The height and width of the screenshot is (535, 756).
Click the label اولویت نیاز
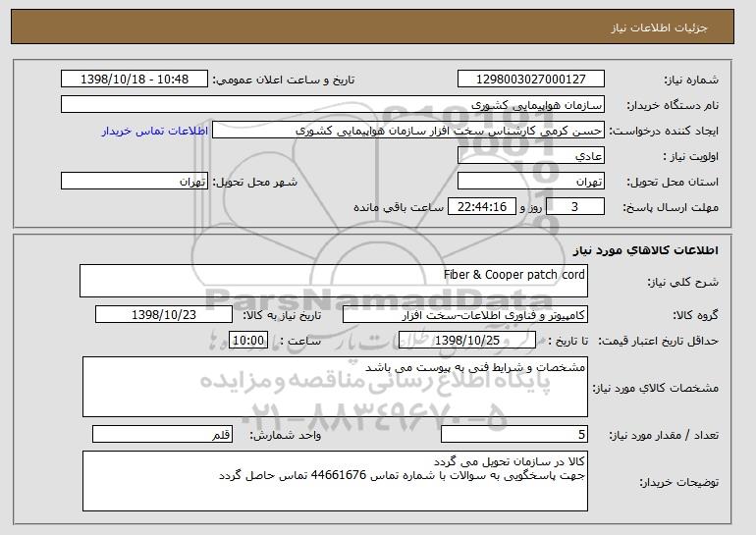pyautogui.click(x=691, y=157)
